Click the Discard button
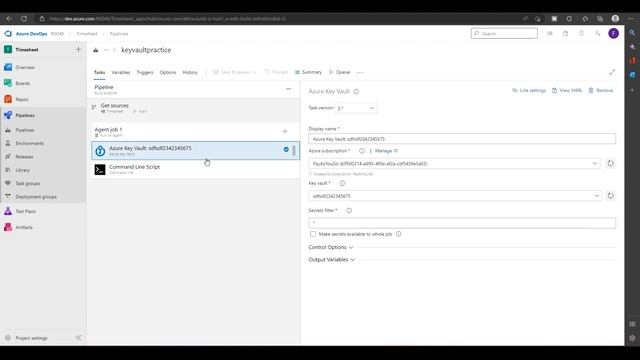 pyautogui.click(x=276, y=72)
